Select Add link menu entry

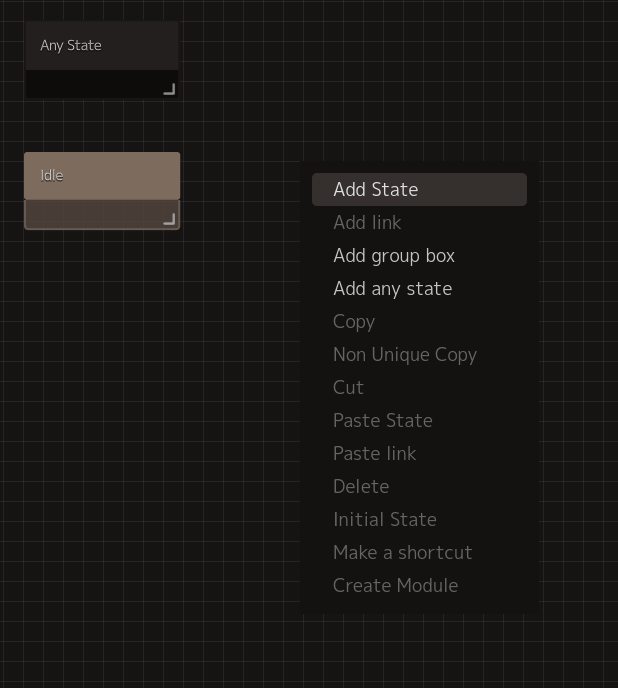point(419,222)
